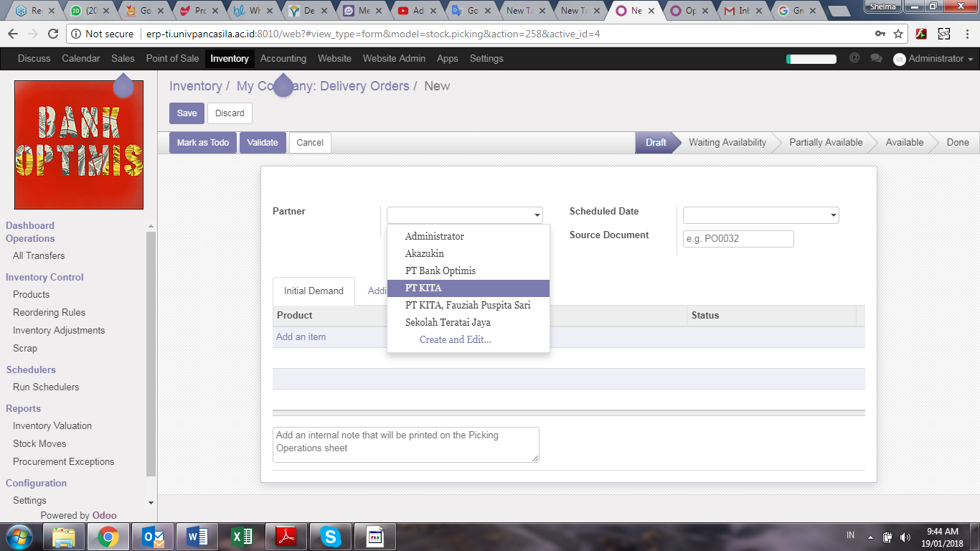The height and width of the screenshot is (551, 980).
Task: Click the Flash extension icon in Chrome
Action: point(921,34)
